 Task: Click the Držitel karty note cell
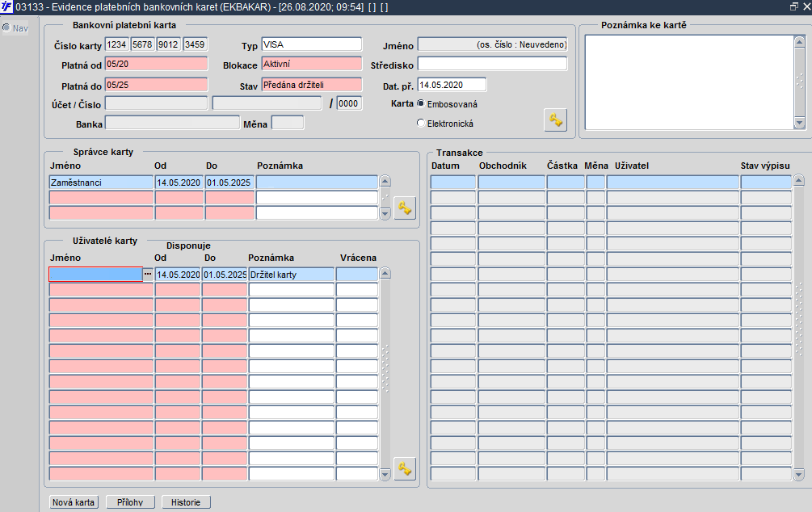pyautogui.click(x=292, y=275)
